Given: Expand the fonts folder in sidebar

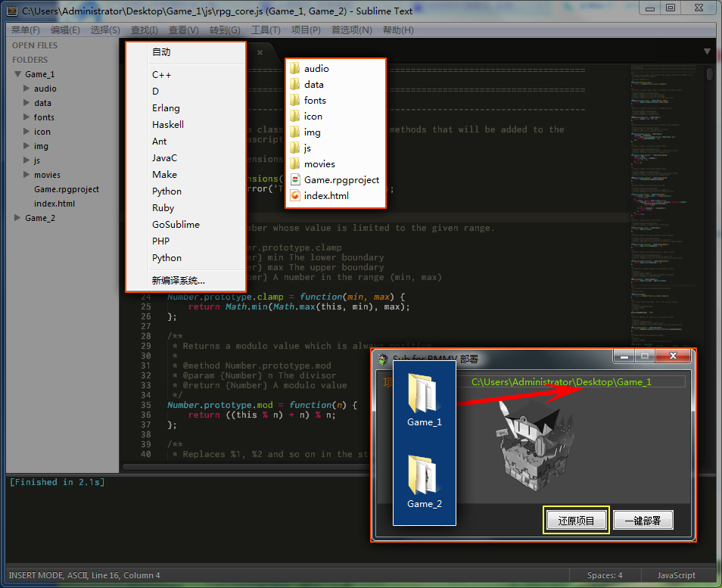Looking at the screenshot, I should coord(26,117).
